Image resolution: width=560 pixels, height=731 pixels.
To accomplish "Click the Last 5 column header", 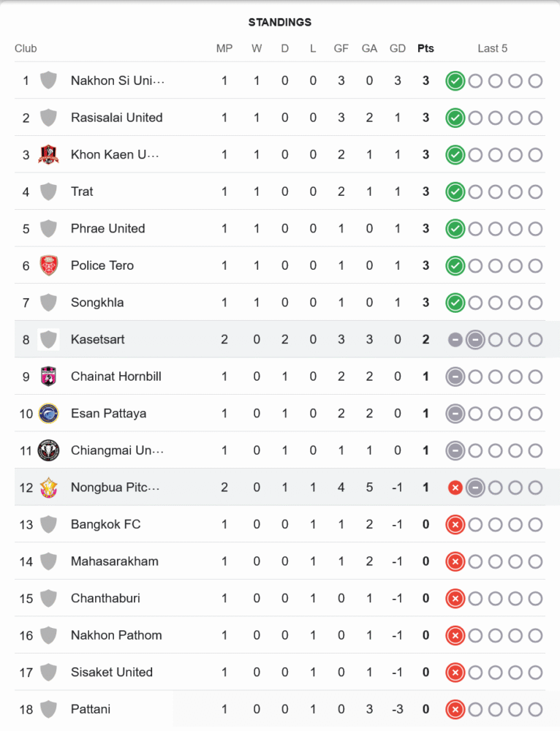I will pos(492,48).
